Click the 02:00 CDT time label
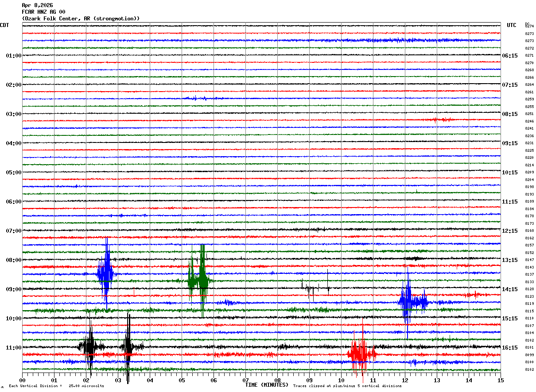This screenshot has height=392, width=536. [14, 85]
